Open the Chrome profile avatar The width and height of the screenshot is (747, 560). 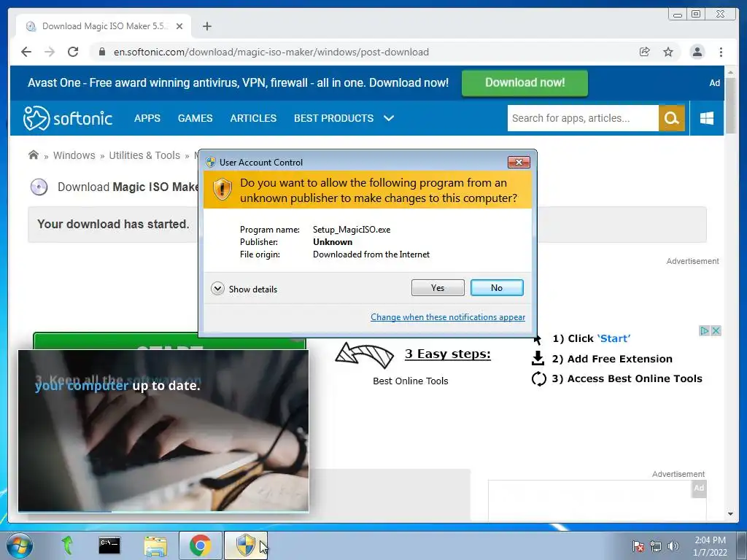(x=697, y=52)
